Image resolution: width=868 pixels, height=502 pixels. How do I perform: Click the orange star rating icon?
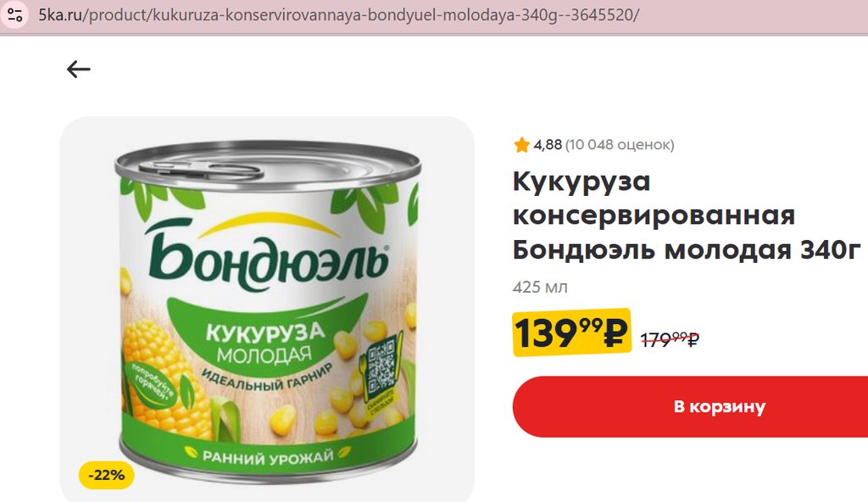coord(521,145)
